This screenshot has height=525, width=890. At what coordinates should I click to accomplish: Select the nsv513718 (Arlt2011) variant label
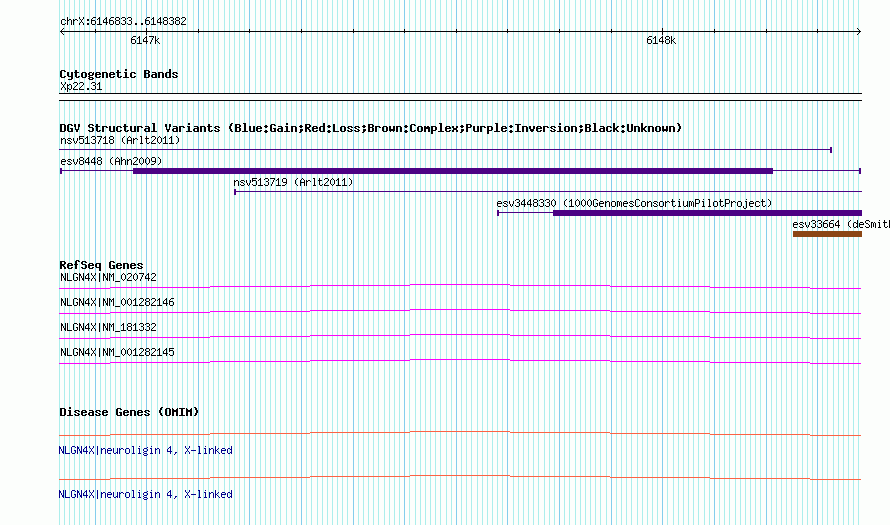[120, 140]
